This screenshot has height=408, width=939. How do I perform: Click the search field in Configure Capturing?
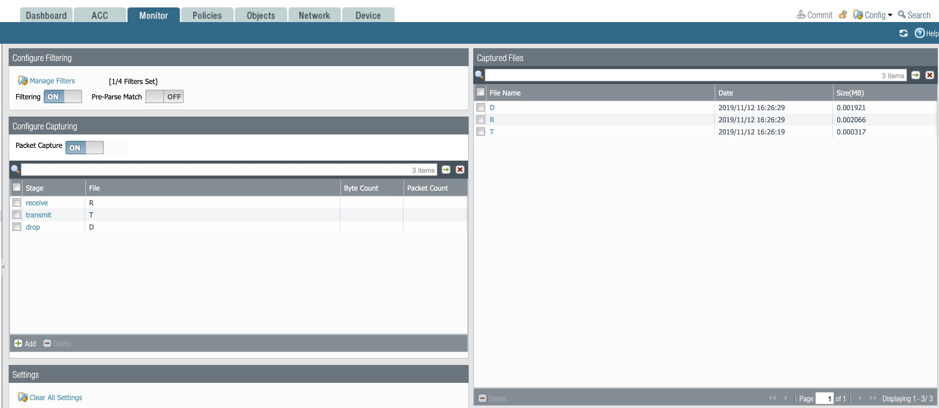[x=229, y=170]
